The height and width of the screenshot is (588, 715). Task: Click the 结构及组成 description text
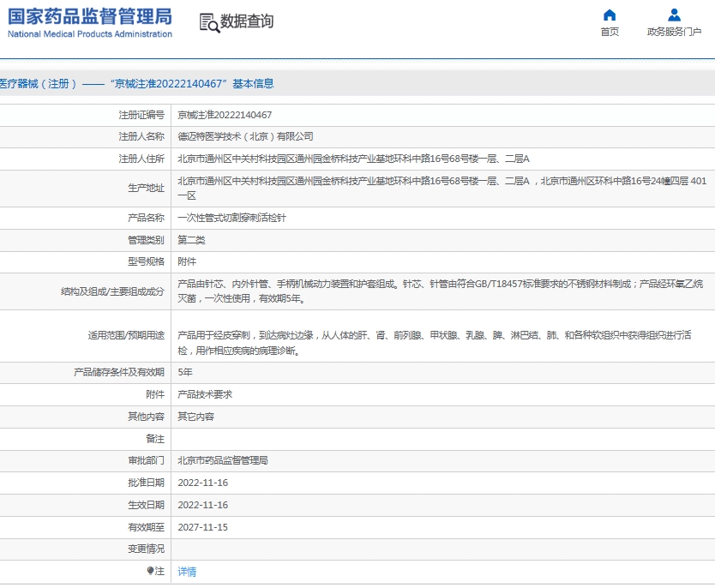coord(440,291)
